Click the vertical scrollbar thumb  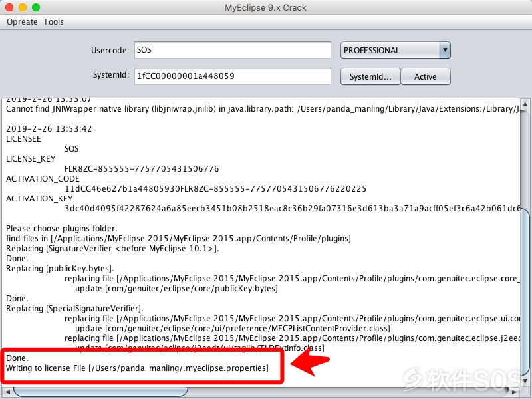click(525, 292)
